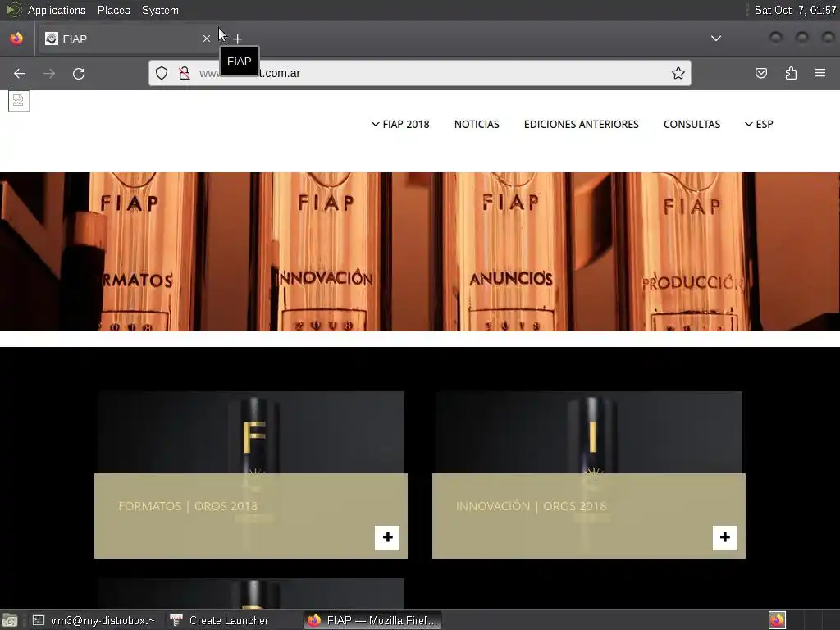Activate the FIAP — Mozilla Firefox taskbar item
This screenshot has width=840, height=630.
point(373,620)
